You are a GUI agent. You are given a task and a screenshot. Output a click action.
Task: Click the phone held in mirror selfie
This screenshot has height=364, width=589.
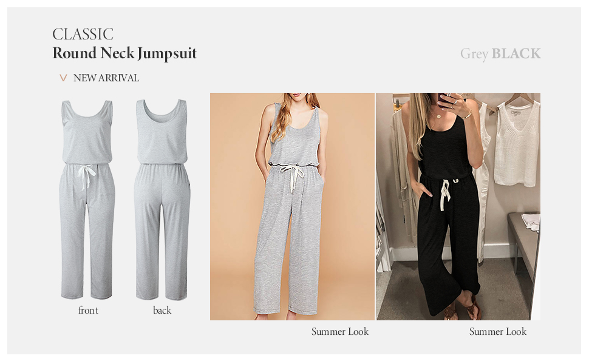point(446,100)
